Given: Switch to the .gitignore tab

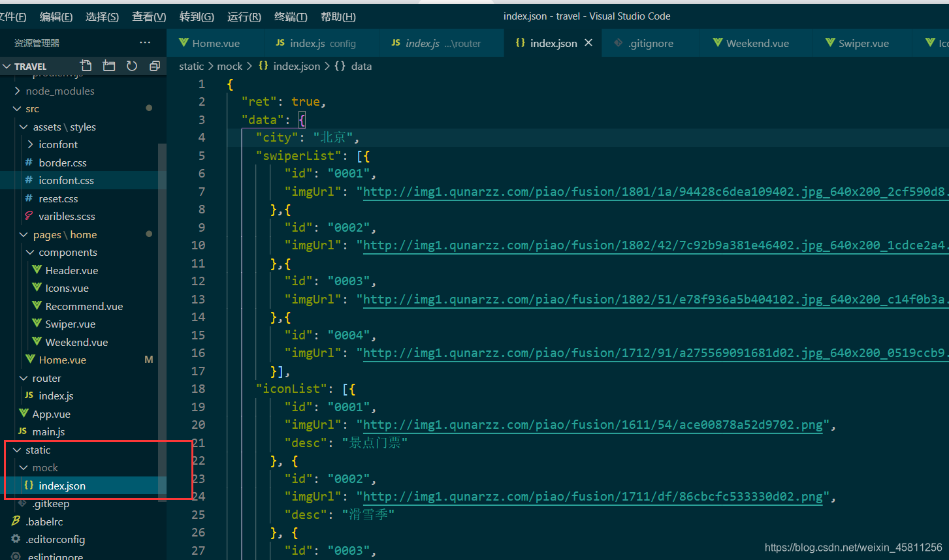Looking at the screenshot, I should tap(650, 43).
